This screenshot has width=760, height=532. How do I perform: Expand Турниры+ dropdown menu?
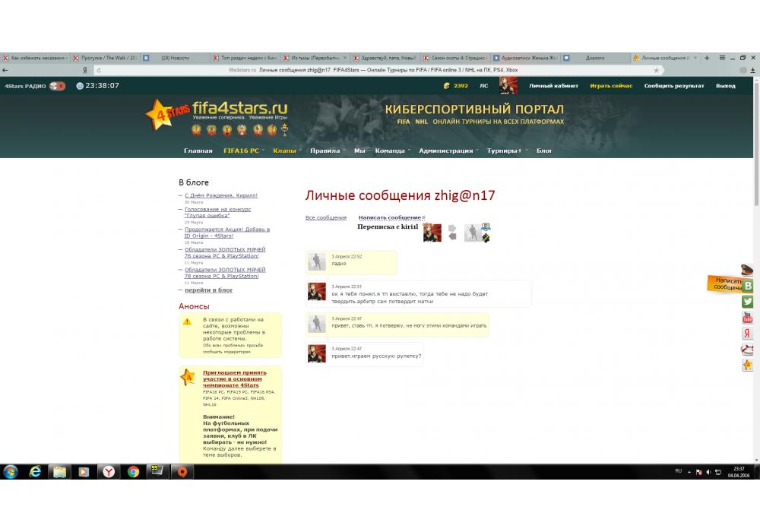[x=508, y=150]
